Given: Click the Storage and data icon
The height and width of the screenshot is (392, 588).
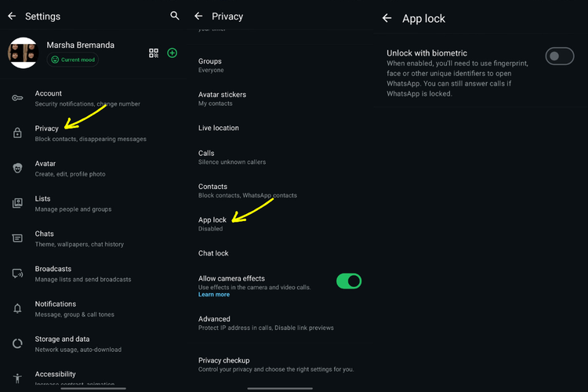Looking at the screenshot, I should (17, 343).
